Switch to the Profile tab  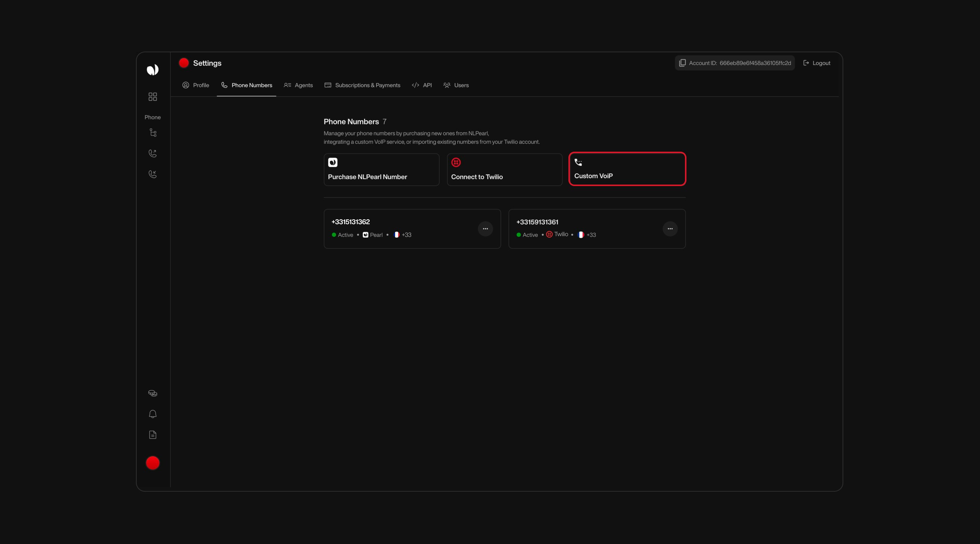coord(196,85)
